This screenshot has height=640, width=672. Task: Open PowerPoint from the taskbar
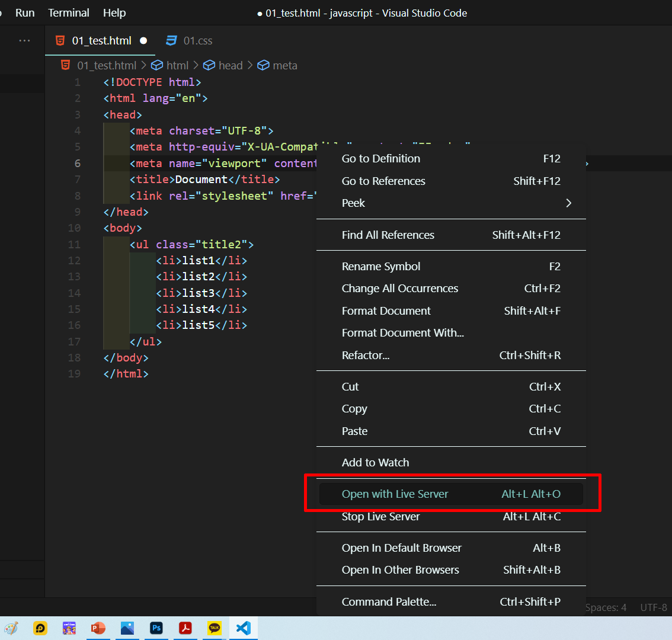98,628
